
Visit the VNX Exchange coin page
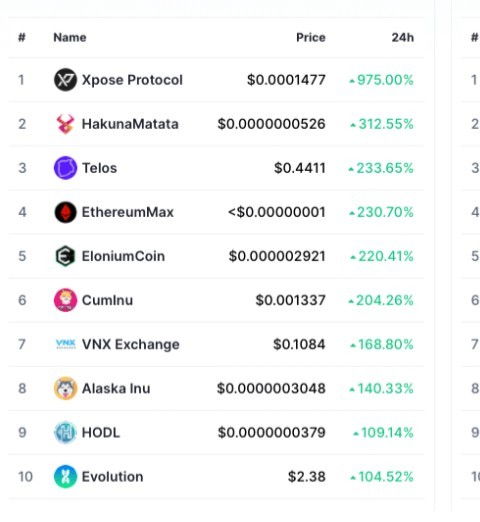point(131,344)
